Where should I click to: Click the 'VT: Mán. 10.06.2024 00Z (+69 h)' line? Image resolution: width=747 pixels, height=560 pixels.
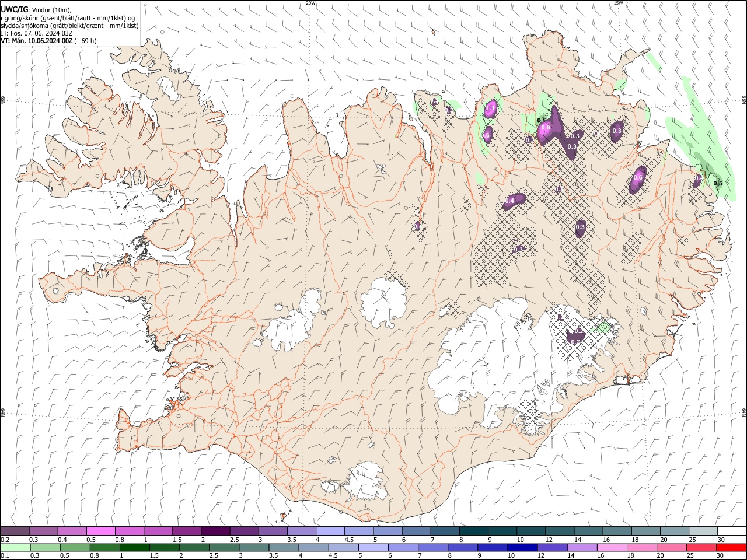click(x=48, y=41)
